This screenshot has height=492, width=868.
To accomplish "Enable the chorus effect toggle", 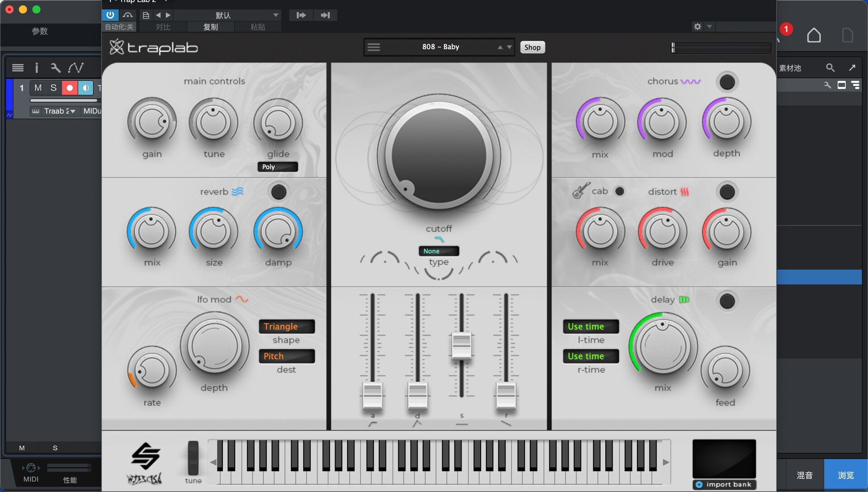I will [726, 82].
